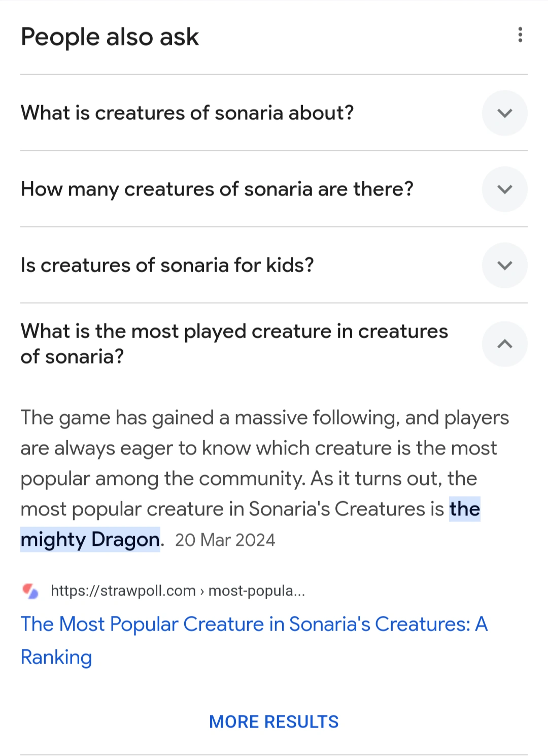The image size is (548, 756).
Task: Click the chevron icon beside the first question
Action: 504,113
